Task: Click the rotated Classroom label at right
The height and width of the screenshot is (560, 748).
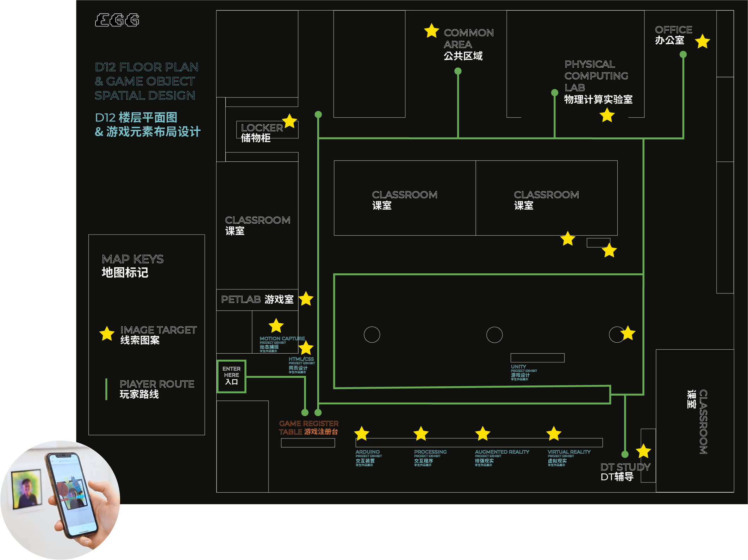Action: coord(697,422)
